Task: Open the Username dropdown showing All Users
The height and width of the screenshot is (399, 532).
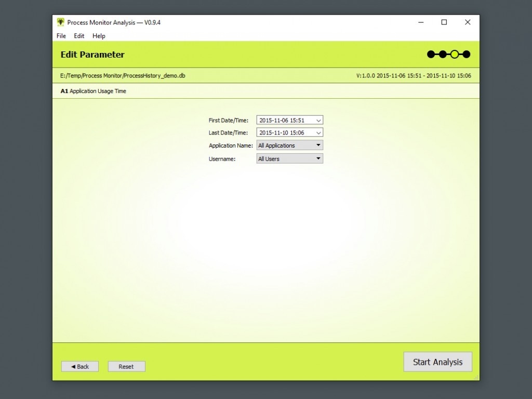Action: tap(289, 159)
